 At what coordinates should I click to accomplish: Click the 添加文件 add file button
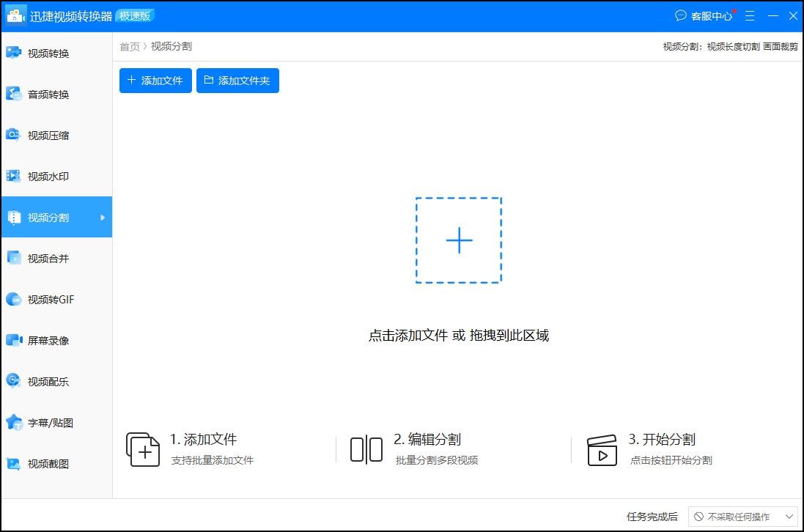point(155,81)
